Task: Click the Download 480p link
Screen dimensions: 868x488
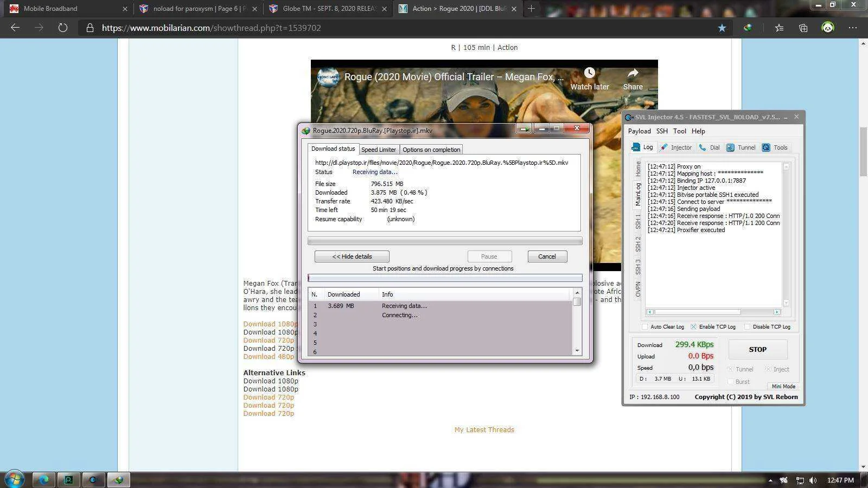Action: click(269, 357)
